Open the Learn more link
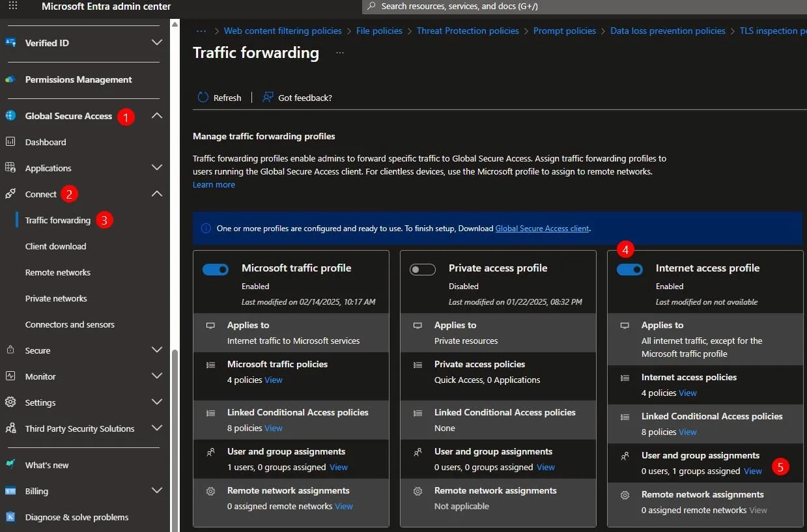The image size is (807, 532). click(214, 184)
